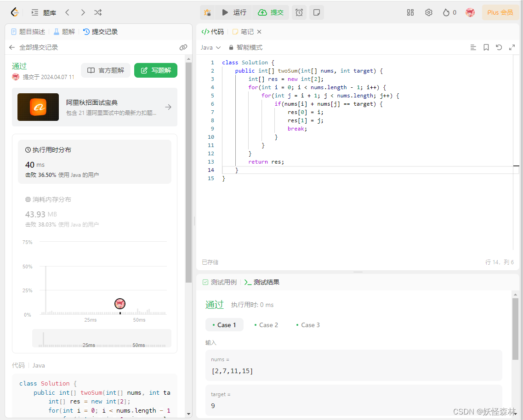Image resolution: width=523 pixels, height=420 pixels.
Task: Click the LeetCode logo icon
Action: click(15, 12)
